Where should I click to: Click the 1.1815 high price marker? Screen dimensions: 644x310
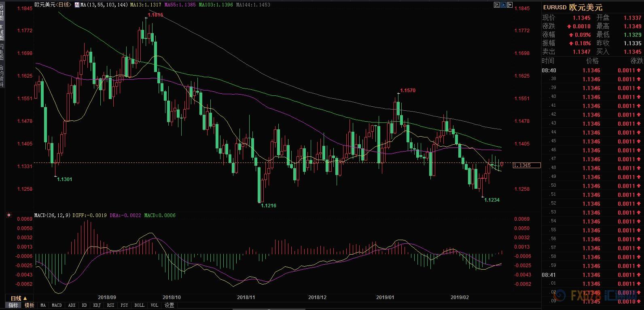[155, 15]
